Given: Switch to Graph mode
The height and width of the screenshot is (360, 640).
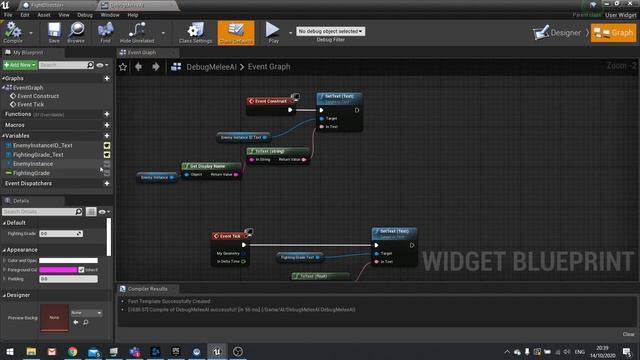Looking at the screenshot, I should click(613, 33).
